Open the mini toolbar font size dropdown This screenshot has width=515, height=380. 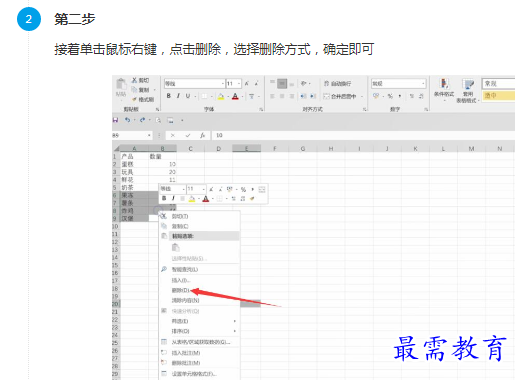[203, 189]
